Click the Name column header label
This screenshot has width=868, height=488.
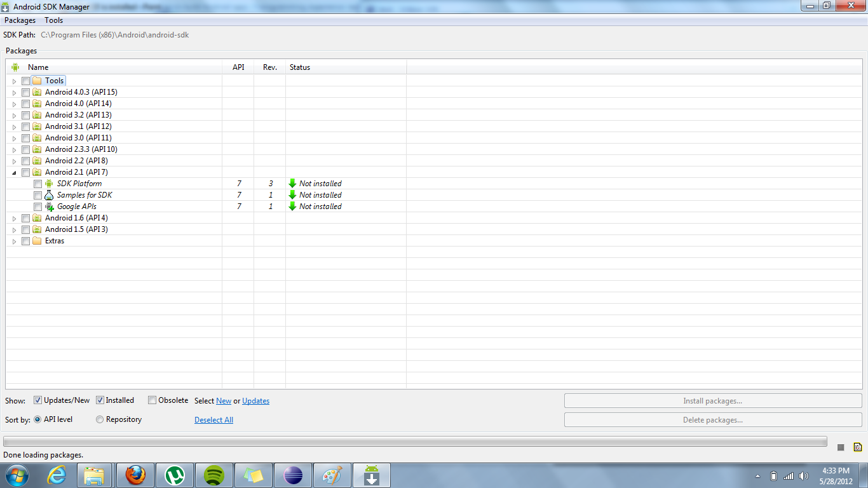coord(38,67)
